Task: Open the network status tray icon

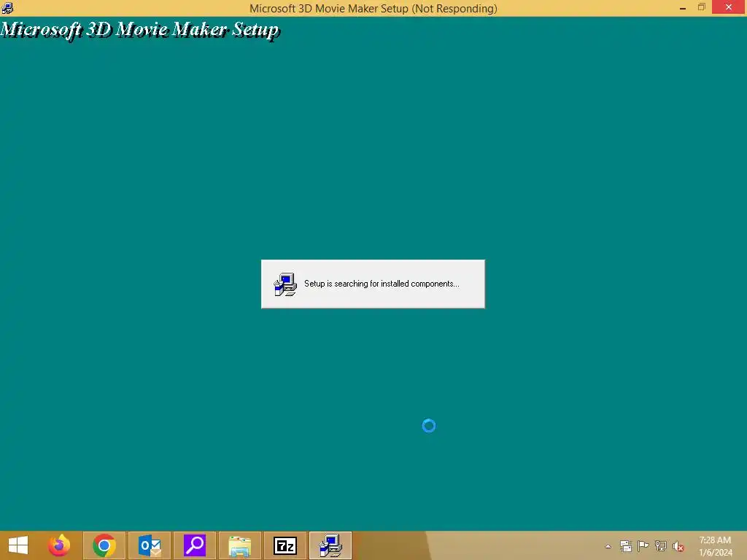Action: (x=661, y=545)
